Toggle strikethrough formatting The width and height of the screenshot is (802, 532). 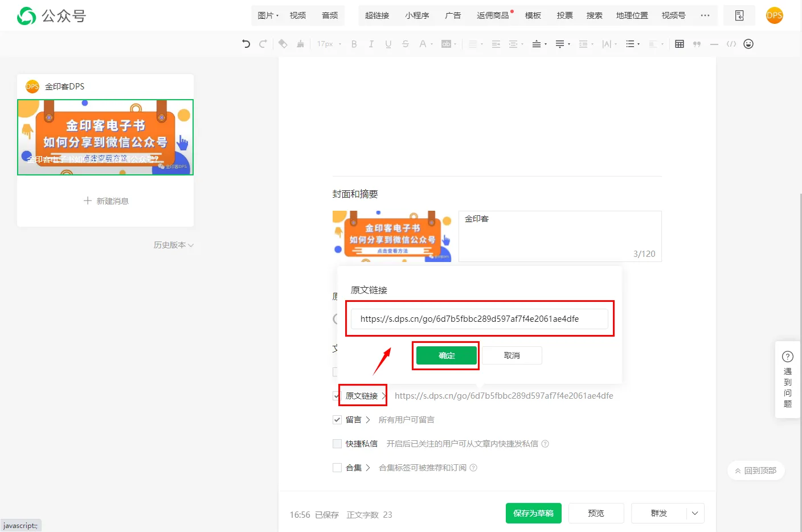coord(406,44)
